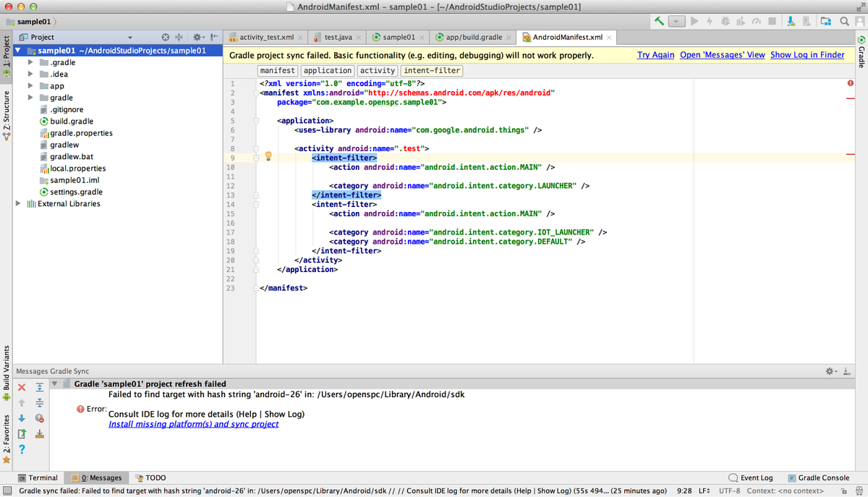
Task: Click the red error indicator in editor corner
Action: [850, 83]
